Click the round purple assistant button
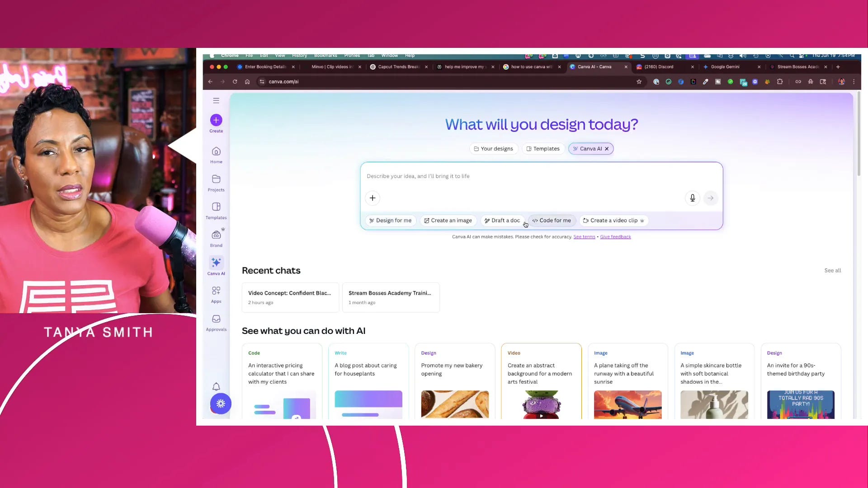The width and height of the screenshot is (868, 488). tap(221, 404)
